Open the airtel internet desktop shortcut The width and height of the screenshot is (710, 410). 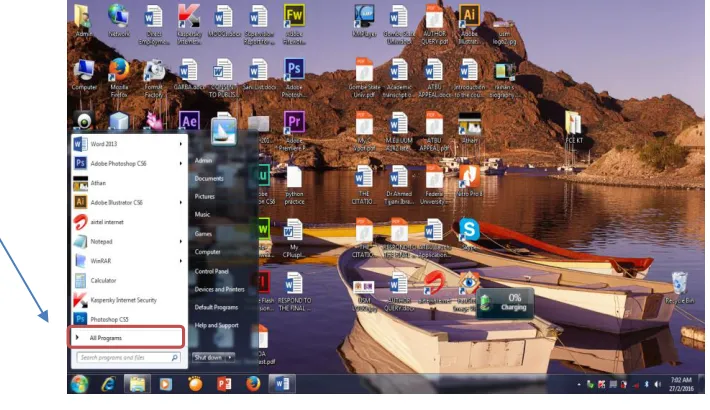(x=434, y=287)
